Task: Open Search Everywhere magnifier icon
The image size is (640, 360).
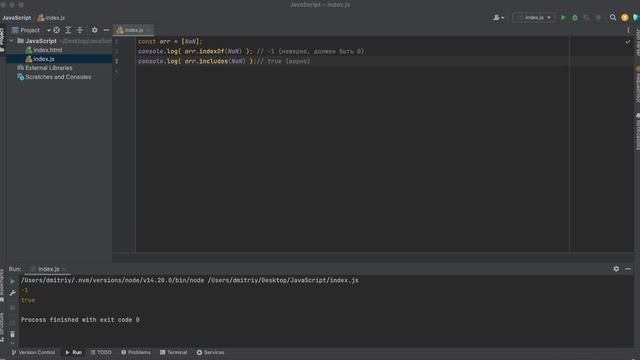Action: click(613, 18)
